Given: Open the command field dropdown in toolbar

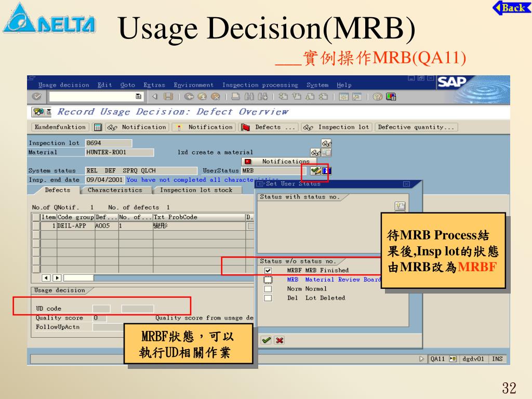Looking at the screenshot, I should [138, 96].
